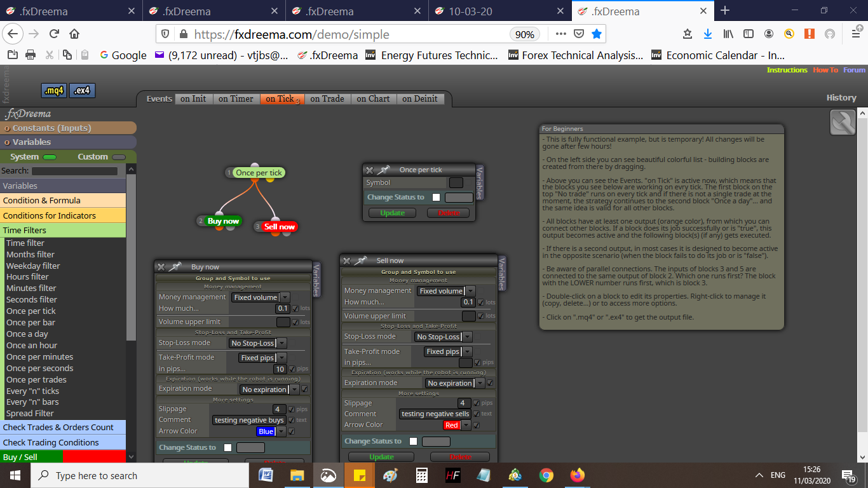Download the .ex4 output file
Screen dimensions: 868x488
pyautogui.click(x=82, y=91)
